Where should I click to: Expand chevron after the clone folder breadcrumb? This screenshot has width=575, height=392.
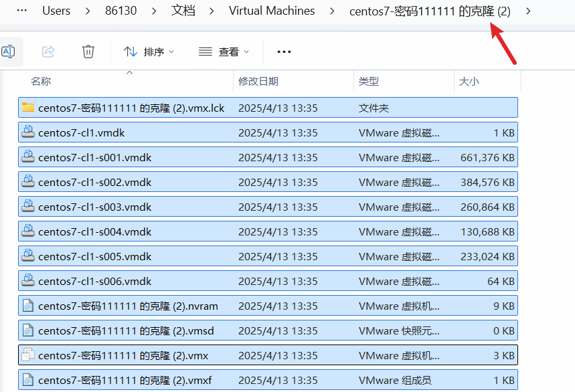pyautogui.click(x=528, y=11)
